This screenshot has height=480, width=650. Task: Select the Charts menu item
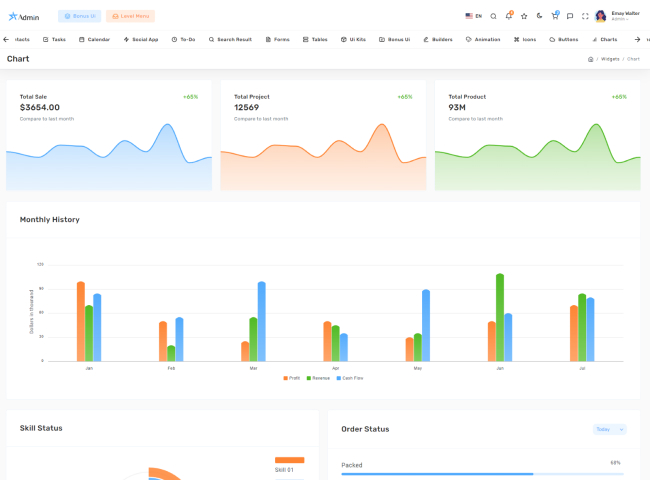tap(603, 39)
